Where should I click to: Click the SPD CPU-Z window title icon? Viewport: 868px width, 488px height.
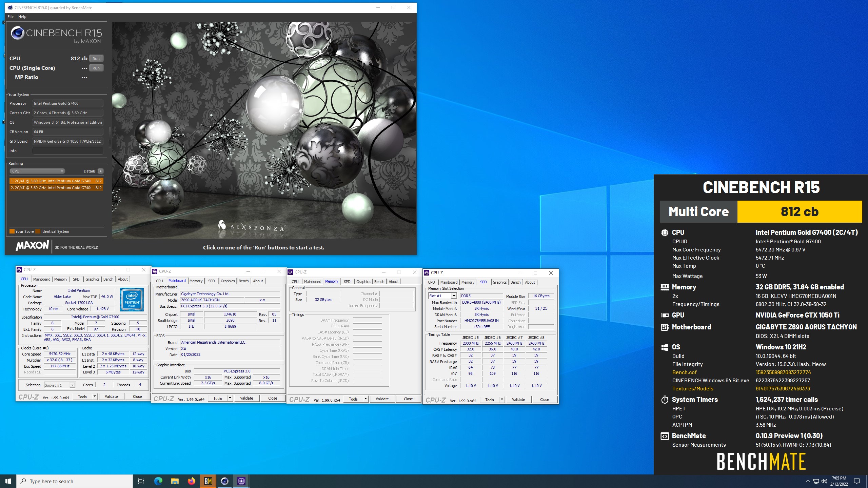click(x=427, y=273)
